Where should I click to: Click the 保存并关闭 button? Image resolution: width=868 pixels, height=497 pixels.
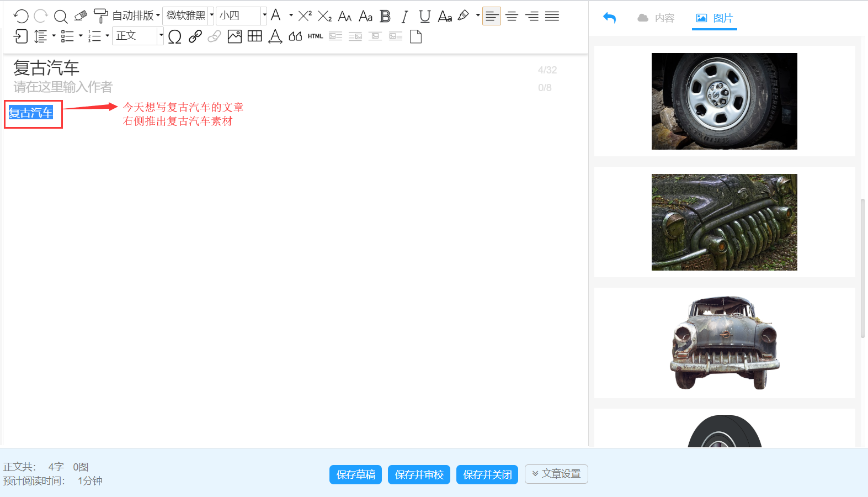tap(487, 474)
